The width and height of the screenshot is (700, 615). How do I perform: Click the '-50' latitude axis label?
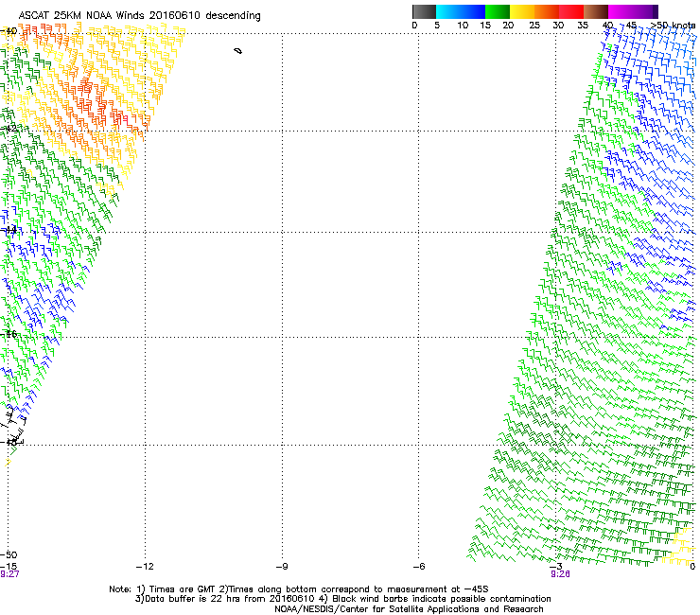(9, 555)
